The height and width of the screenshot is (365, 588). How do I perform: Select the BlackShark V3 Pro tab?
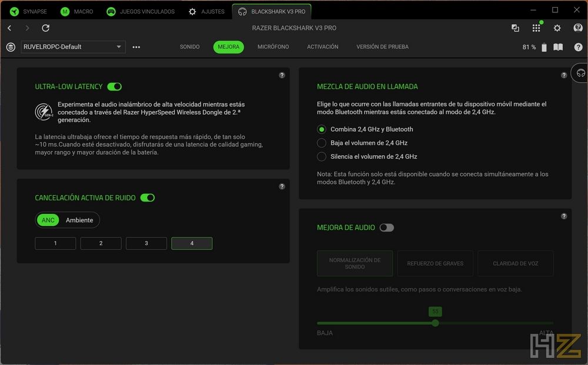(272, 12)
